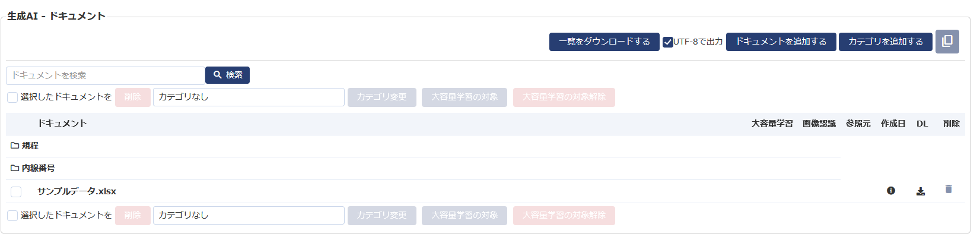This screenshot has height=243, width=980.
Task: Open the top カテゴリなし dropdown
Action: (249, 97)
